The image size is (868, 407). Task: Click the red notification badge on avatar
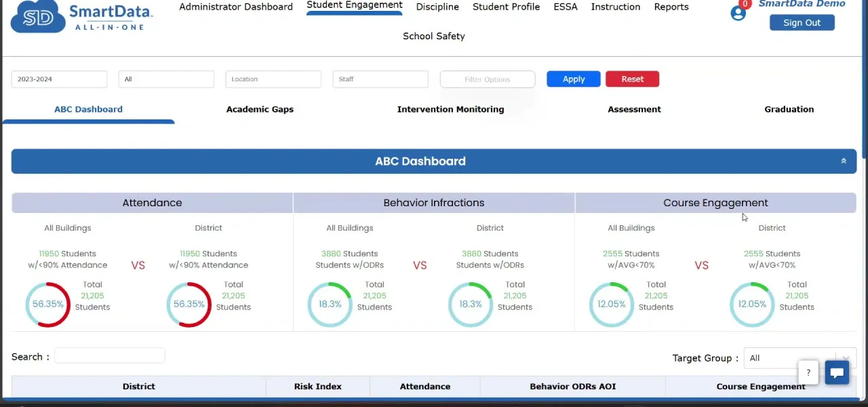pyautogui.click(x=745, y=4)
